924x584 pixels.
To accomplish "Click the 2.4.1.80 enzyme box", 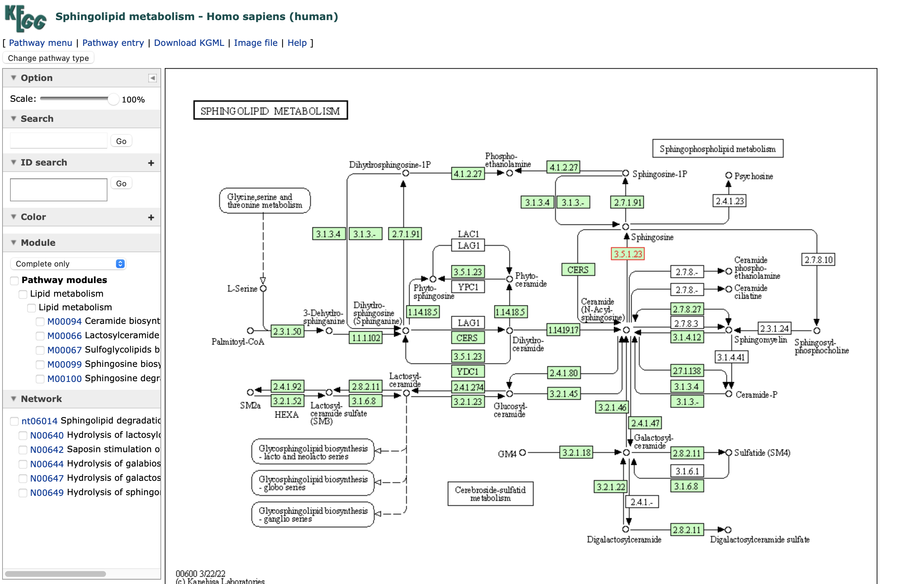I will coord(563,373).
